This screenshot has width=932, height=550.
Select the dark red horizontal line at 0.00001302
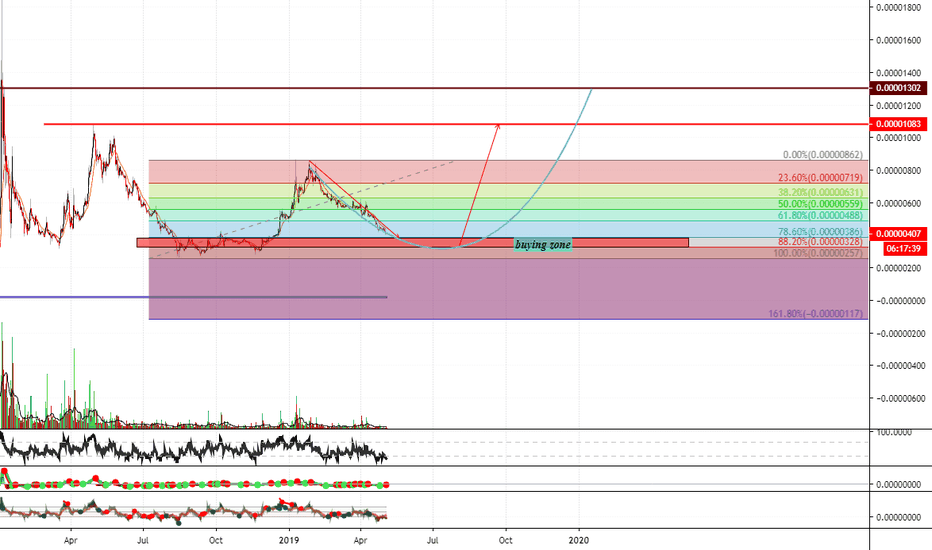click(434, 88)
